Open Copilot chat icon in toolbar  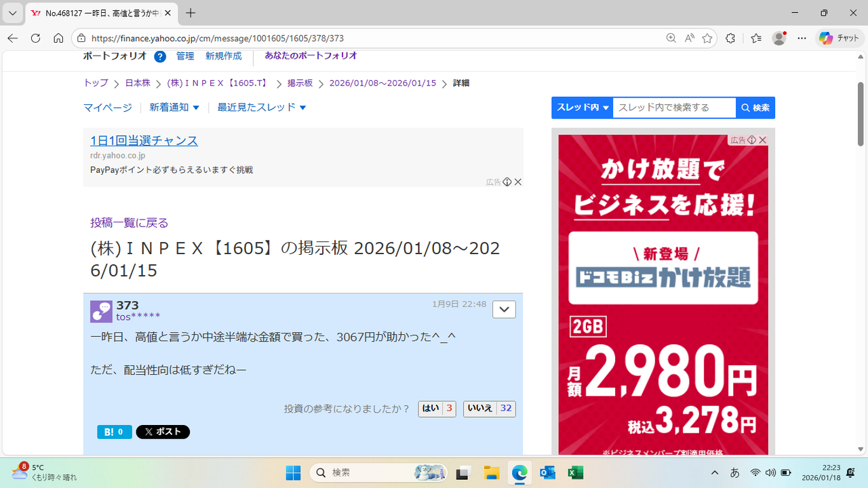(839, 39)
